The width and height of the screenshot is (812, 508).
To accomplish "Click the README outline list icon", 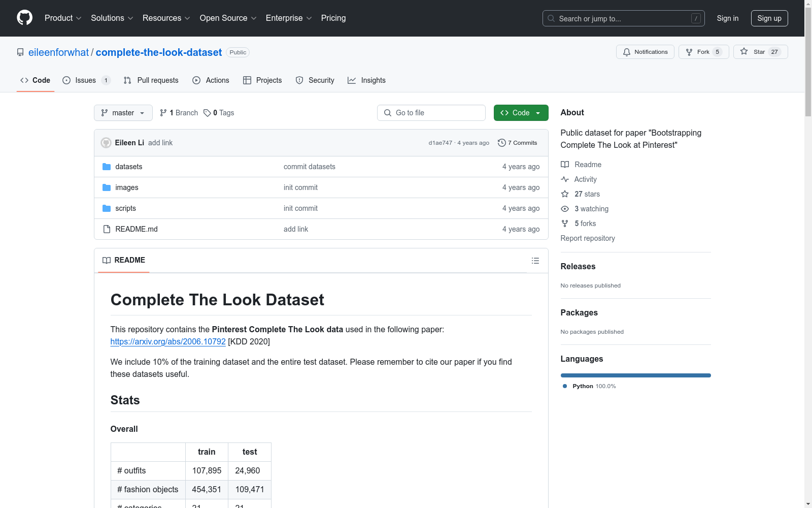I will tap(535, 261).
